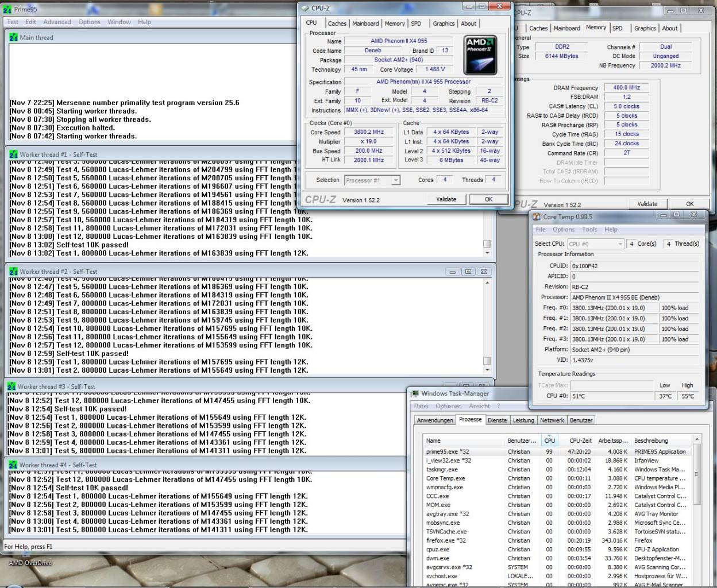The height and width of the screenshot is (588, 717).
Task: Open the Processor #1 selection dropdown
Action: (372, 180)
